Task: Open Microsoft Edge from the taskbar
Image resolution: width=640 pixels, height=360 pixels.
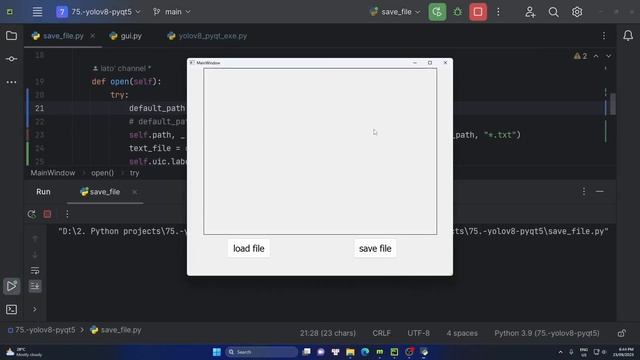Action: 365,352
